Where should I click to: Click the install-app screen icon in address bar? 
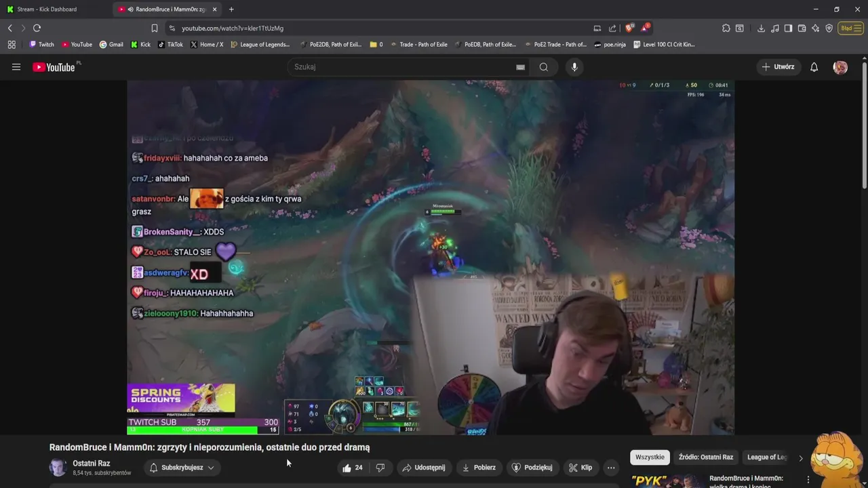click(x=597, y=28)
